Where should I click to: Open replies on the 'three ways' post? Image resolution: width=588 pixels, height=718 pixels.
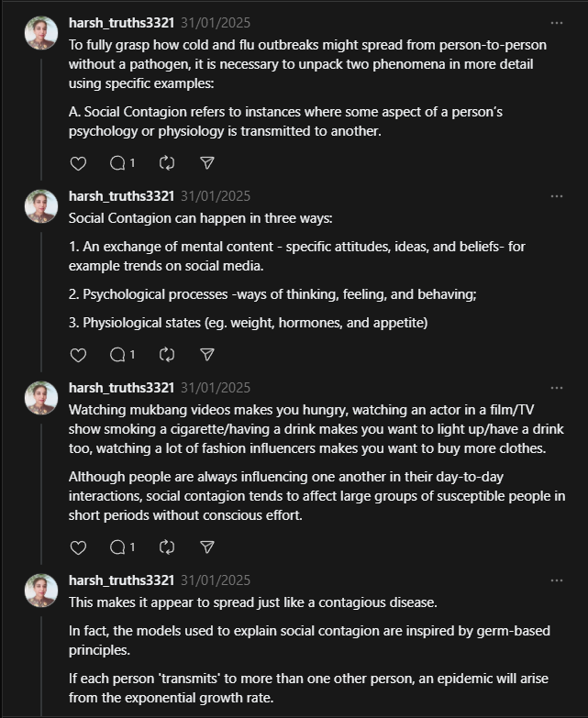[122, 355]
